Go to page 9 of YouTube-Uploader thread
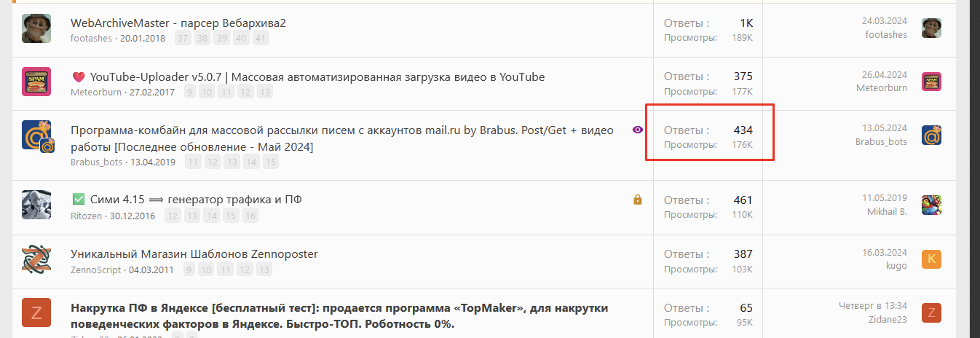The width and height of the screenshot is (980, 338). [x=189, y=92]
